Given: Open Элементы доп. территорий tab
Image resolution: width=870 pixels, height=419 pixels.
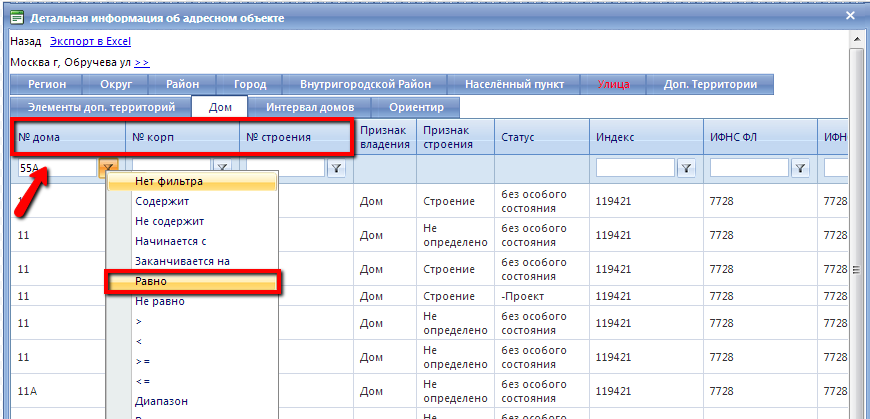Looking at the screenshot, I should coord(101,107).
